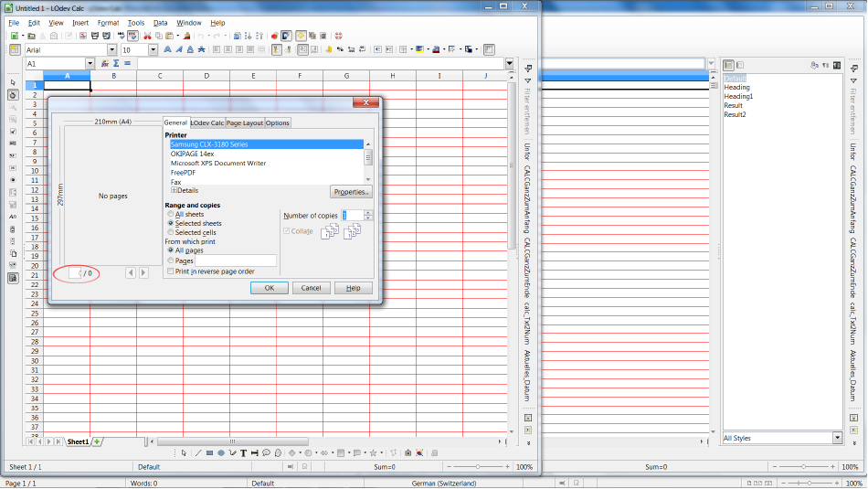Expand the printer Details section
868x489 pixels.
click(x=175, y=190)
